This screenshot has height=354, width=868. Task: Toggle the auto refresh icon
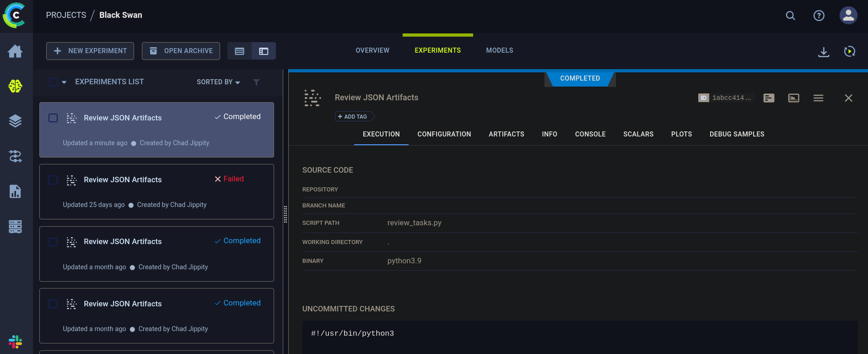pos(850,51)
